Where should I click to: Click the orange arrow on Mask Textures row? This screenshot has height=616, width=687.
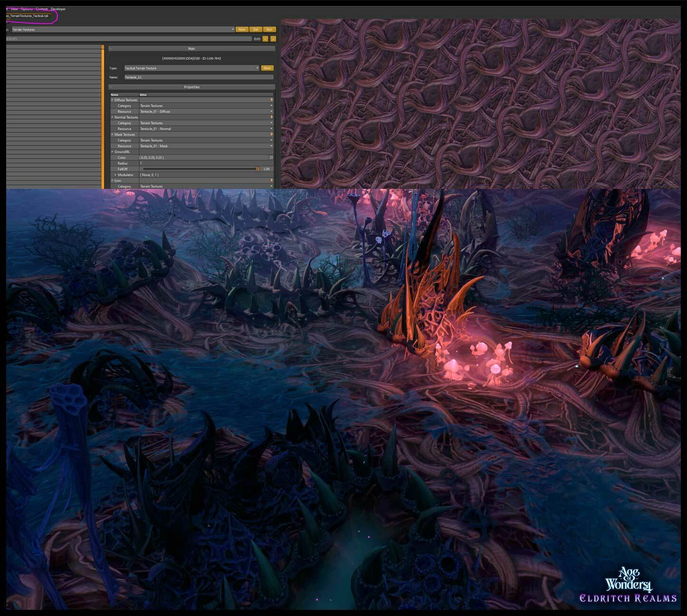(x=272, y=134)
